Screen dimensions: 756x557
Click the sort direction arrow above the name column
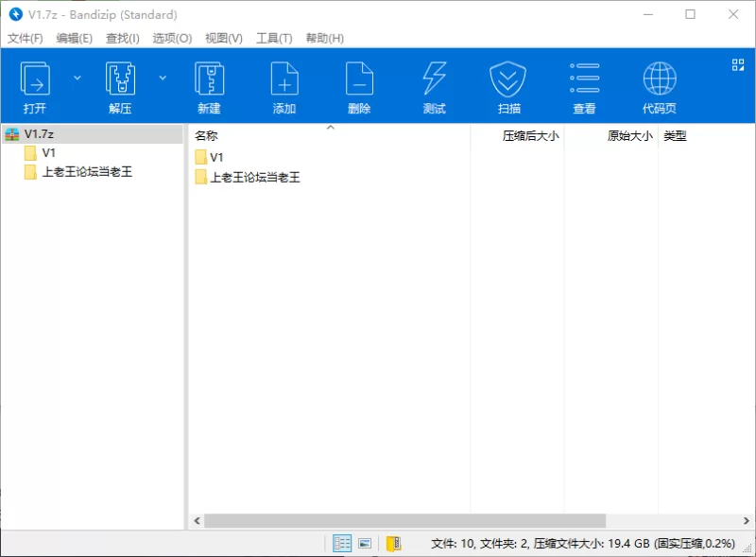pyautogui.click(x=330, y=128)
